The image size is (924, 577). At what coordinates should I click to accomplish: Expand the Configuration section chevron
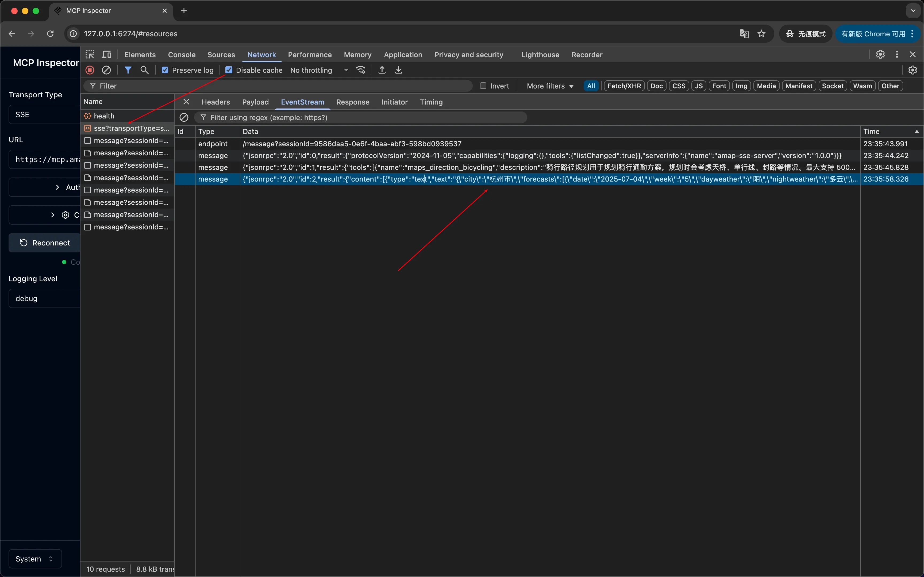(53, 215)
